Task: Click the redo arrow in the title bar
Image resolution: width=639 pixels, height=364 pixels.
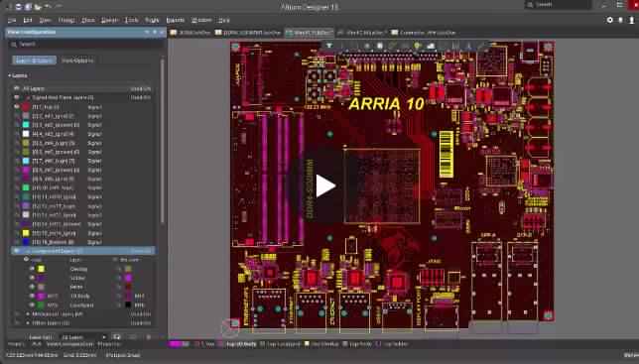Action: (x=59, y=7)
